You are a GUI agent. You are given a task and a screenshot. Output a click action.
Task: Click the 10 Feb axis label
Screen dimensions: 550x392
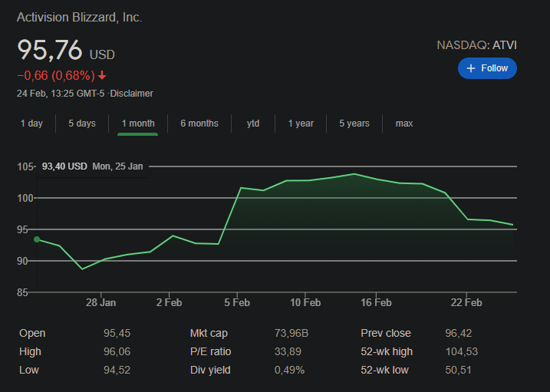[305, 302]
